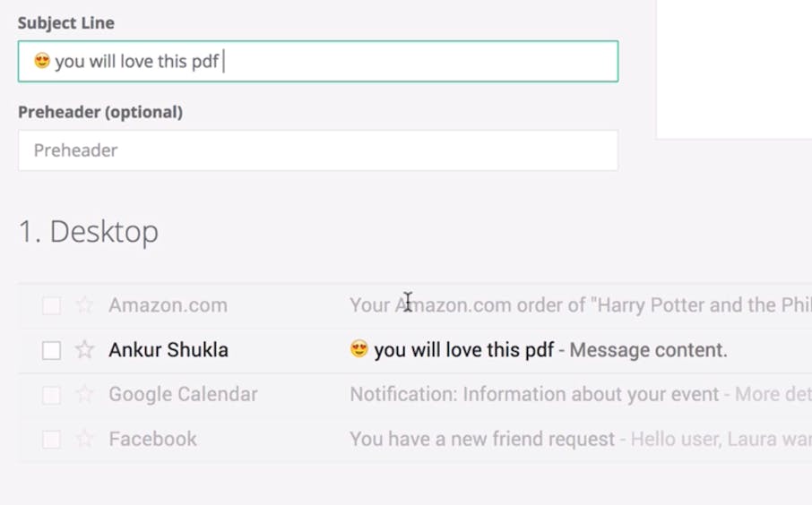812x505 pixels.
Task: Open the Google Calendar sender name
Action: point(183,395)
